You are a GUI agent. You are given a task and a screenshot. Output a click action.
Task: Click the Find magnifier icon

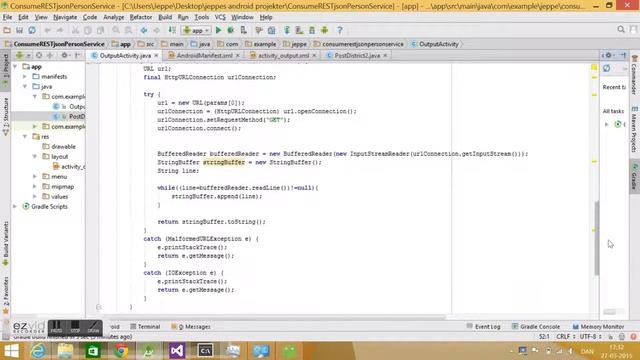click(x=116, y=30)
